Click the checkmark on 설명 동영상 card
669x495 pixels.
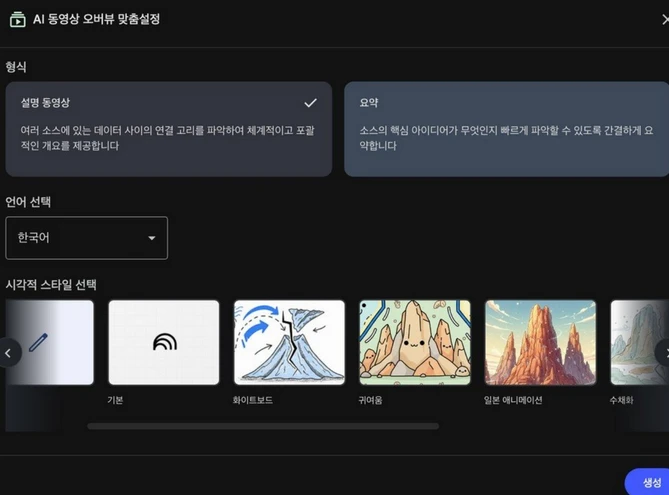[310, 103]
